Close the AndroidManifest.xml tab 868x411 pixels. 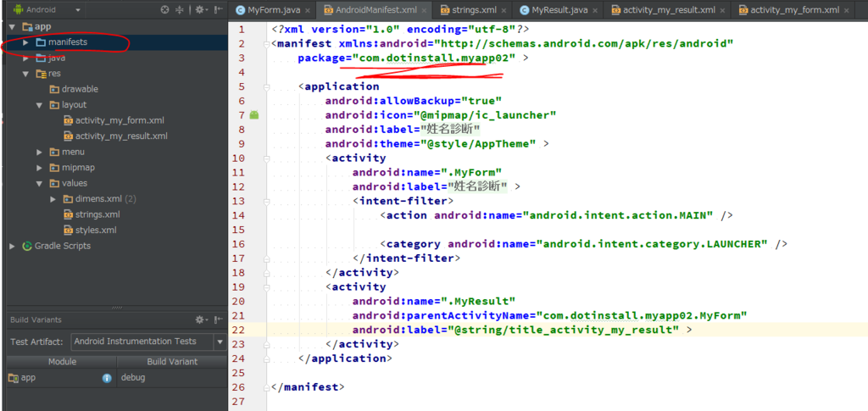coord(424,10)
